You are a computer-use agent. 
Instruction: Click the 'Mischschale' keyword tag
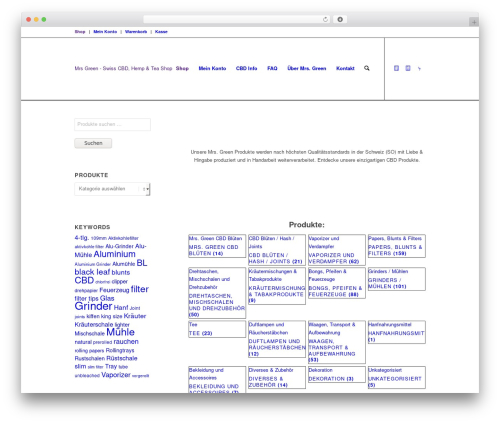tap(90, 333)
